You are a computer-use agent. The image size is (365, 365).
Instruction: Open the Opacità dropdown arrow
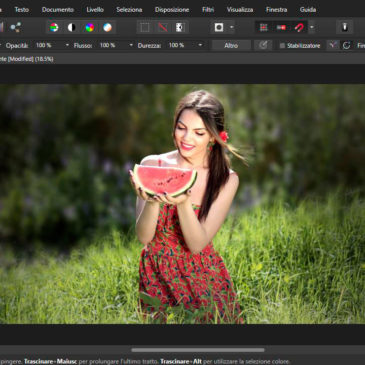point(67,45)
